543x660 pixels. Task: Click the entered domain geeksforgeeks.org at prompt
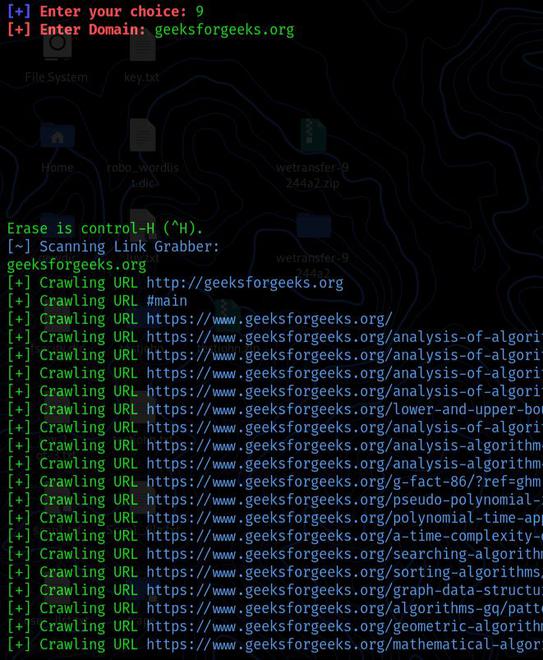[x=224, y=30]
